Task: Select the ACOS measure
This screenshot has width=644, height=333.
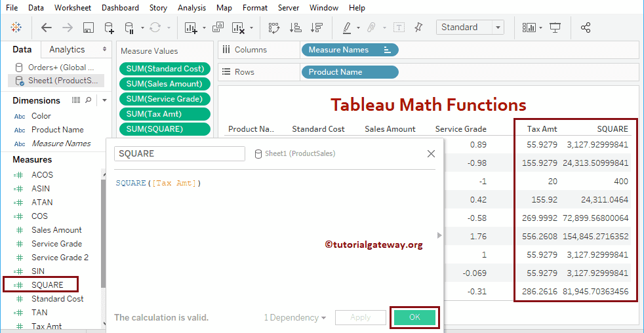Action: (43, 175)
